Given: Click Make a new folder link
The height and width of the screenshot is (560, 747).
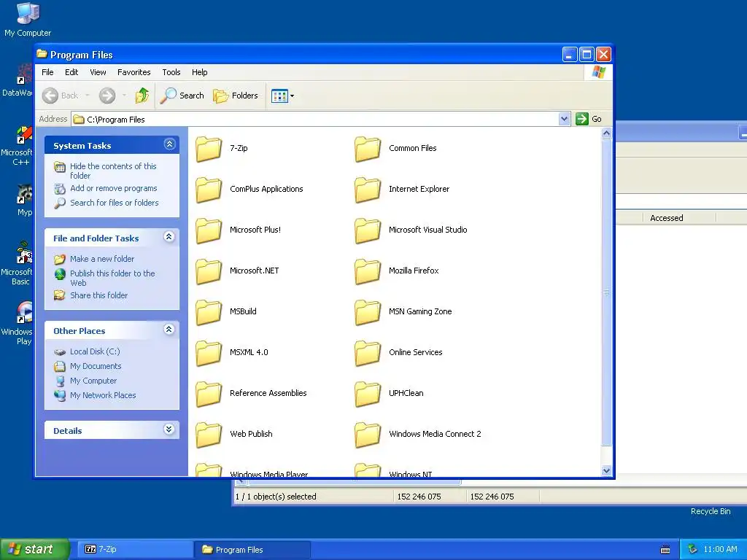Looking at the screenshot, I should coord(102,259).
